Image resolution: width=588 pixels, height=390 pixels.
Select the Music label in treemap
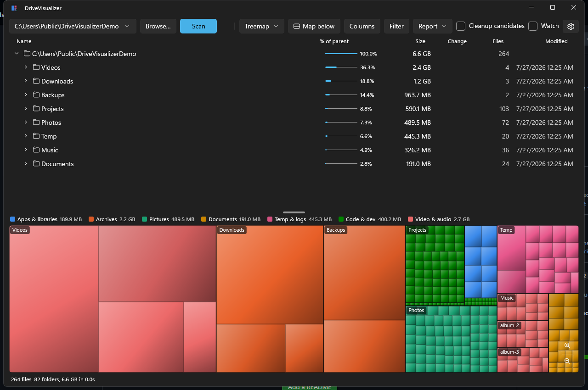[507, 298]
